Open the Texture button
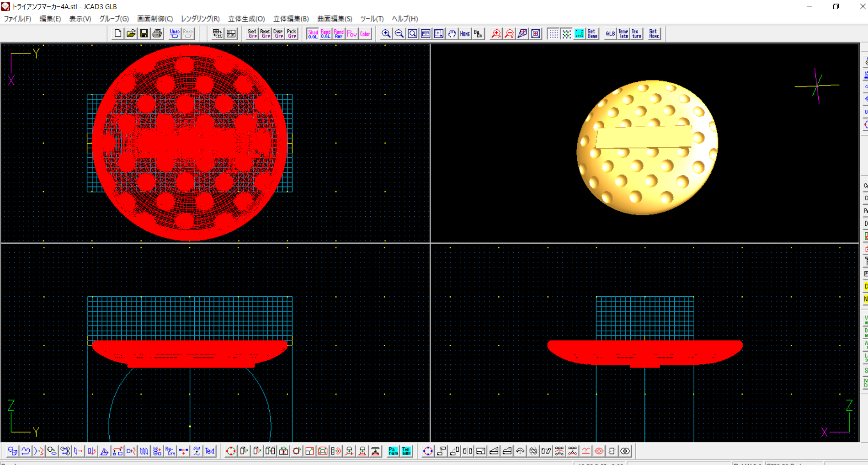 click(637, 33)
